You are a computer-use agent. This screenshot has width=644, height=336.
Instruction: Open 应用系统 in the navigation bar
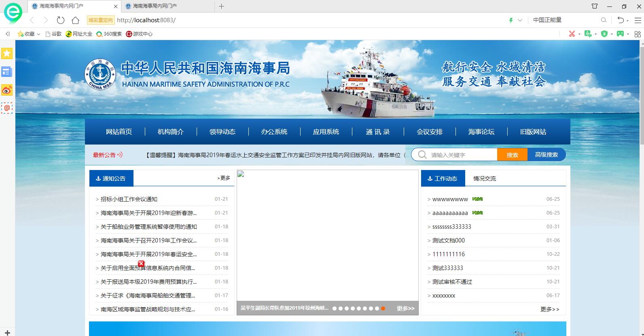click(326, 132)
